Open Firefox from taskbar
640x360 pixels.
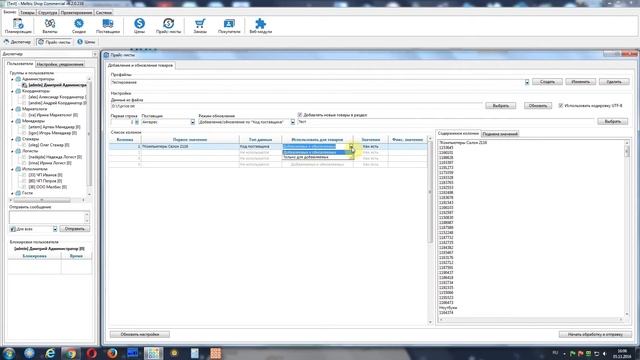[x=112, y=353]
